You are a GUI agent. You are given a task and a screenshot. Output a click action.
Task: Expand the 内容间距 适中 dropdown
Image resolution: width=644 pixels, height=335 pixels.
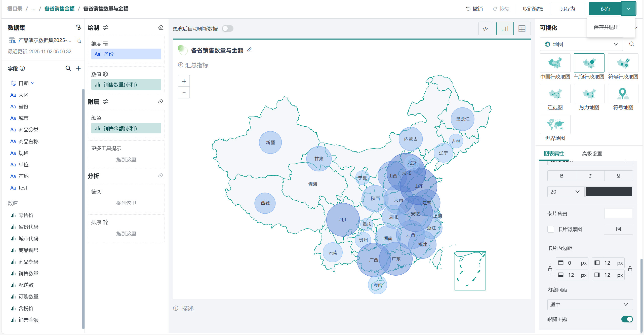point(590,305)
